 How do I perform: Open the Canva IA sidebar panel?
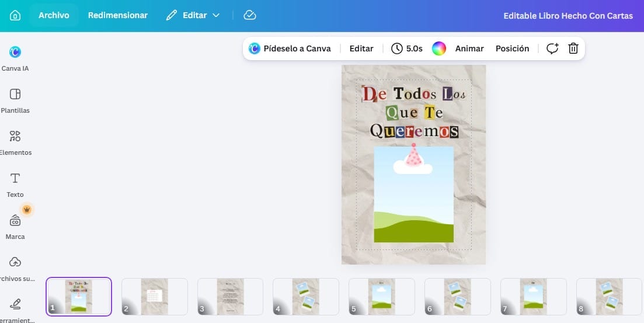click(x=15, y=58)
